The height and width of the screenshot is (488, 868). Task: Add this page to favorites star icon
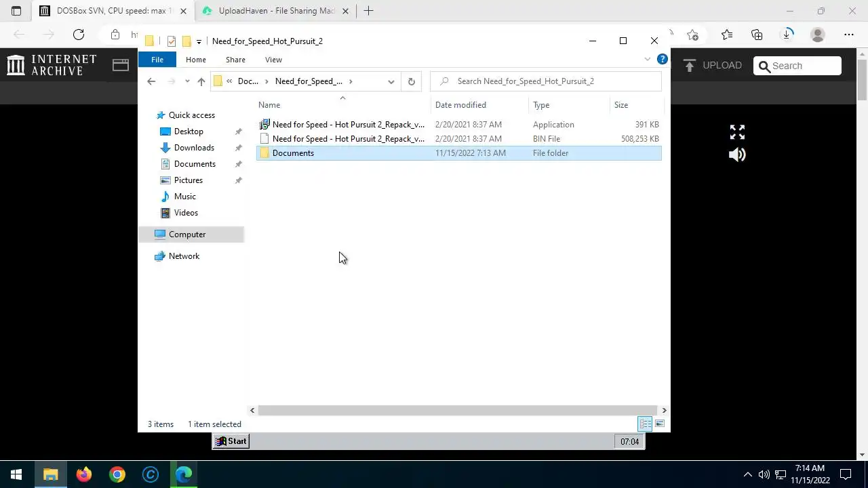[692, 35]
